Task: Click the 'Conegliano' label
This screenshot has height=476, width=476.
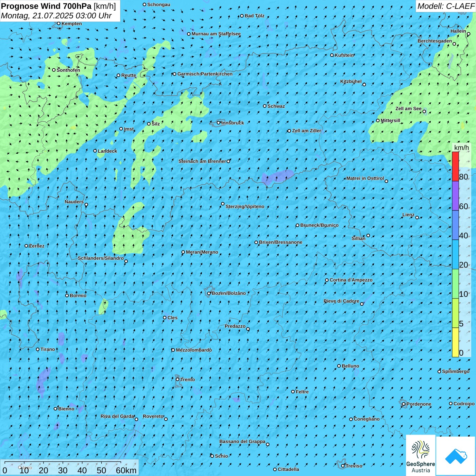Action: point(367,419)
